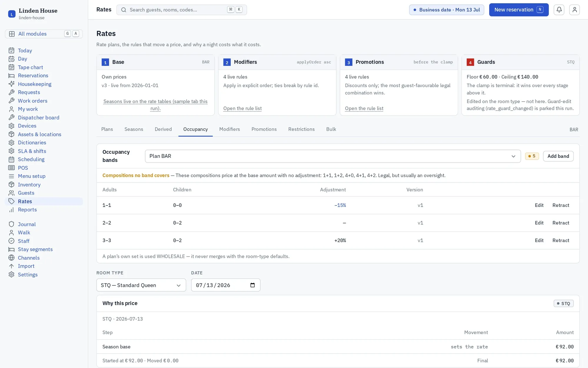588x368 pixels.
Task: Retract the 3–3 adults occupancy band
Action: (x=561, y=240)
